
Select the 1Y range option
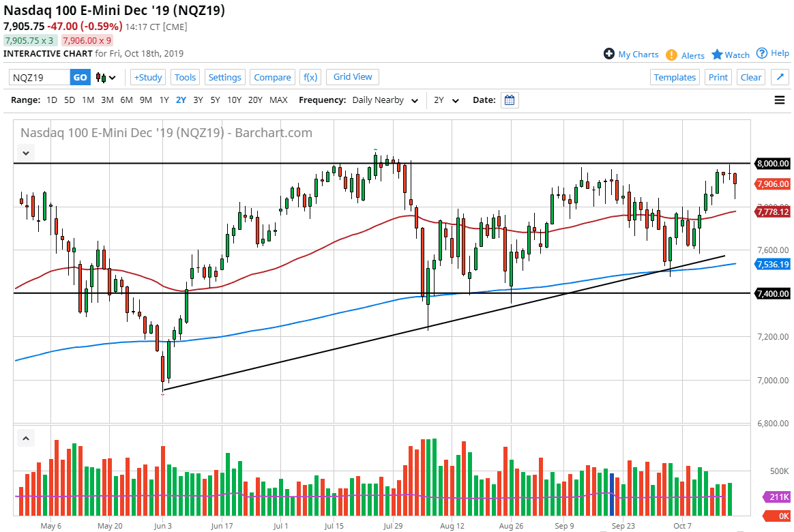coord(164,100)
